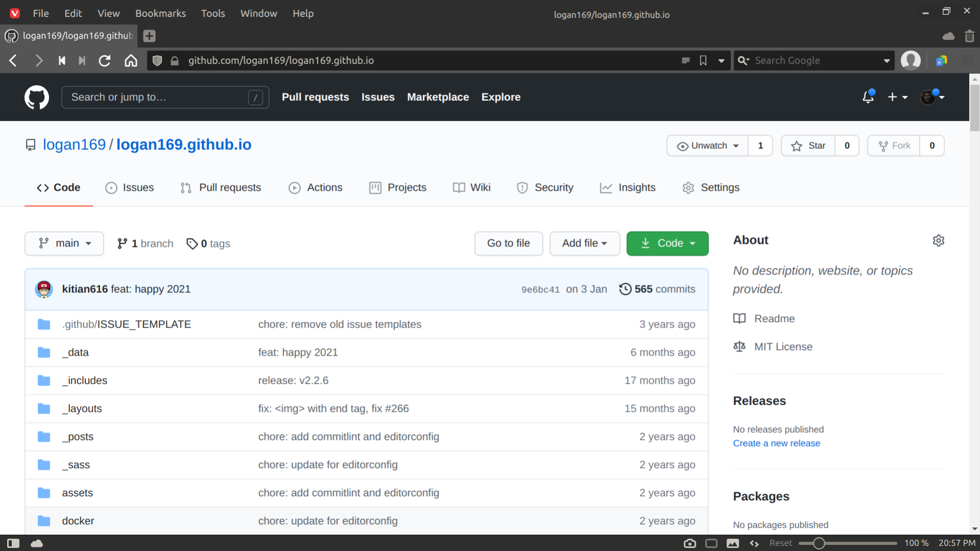Click the extension icon beside the profile avatar
This screenshot has height=551, width=980.
pyautogui.click(x=941, y=61)
